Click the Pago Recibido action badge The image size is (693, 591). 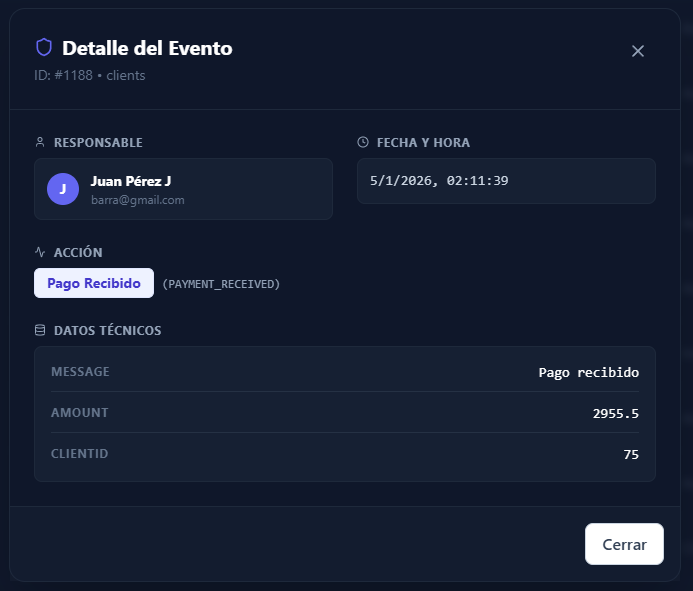pos(94,283)
